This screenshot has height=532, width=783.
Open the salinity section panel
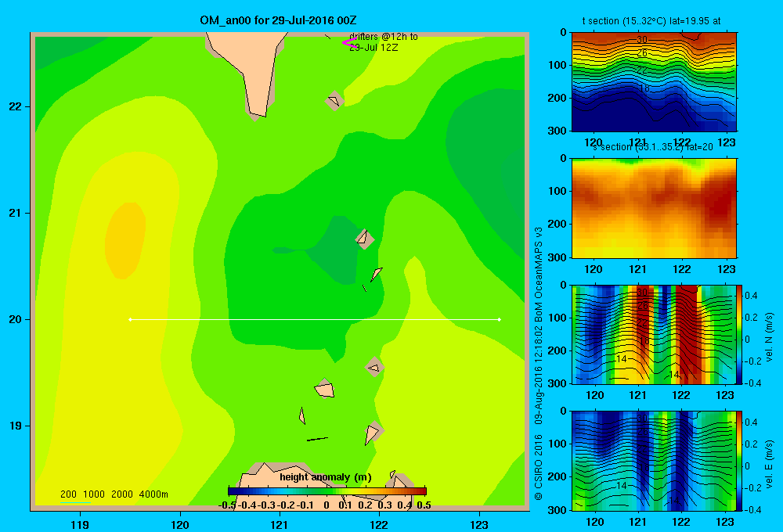point(654,208)
